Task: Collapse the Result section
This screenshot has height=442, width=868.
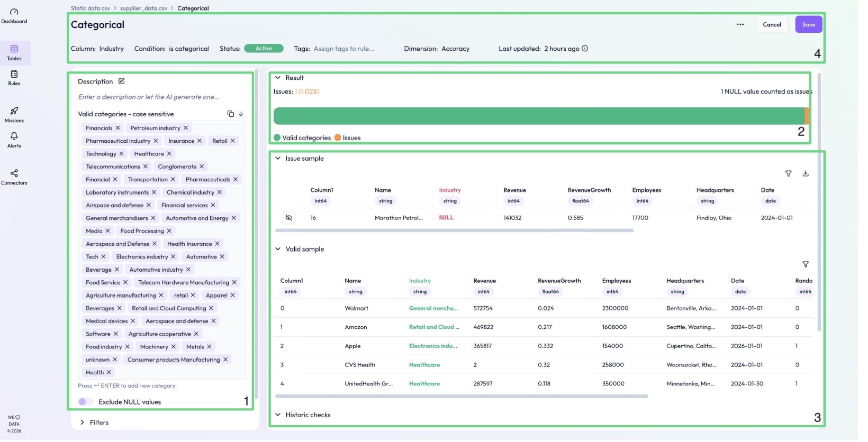Action: click(x=278, y=78)
